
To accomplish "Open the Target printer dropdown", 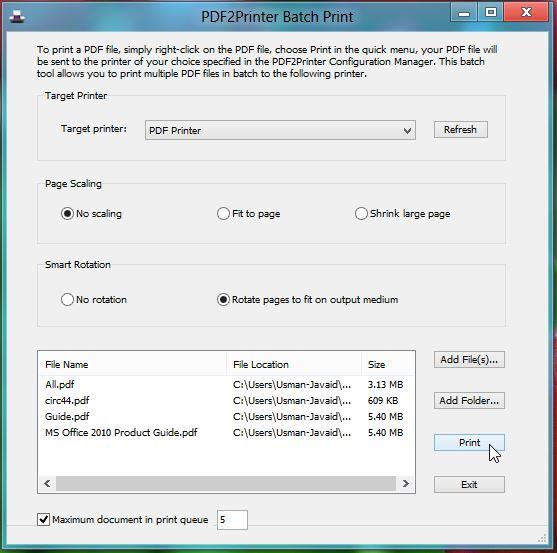I will [280, 130].
